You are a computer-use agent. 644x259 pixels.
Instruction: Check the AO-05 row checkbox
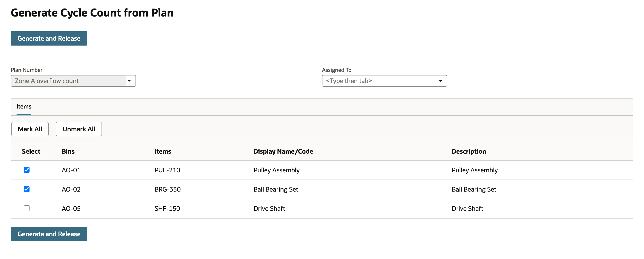[x=27, y=209]
